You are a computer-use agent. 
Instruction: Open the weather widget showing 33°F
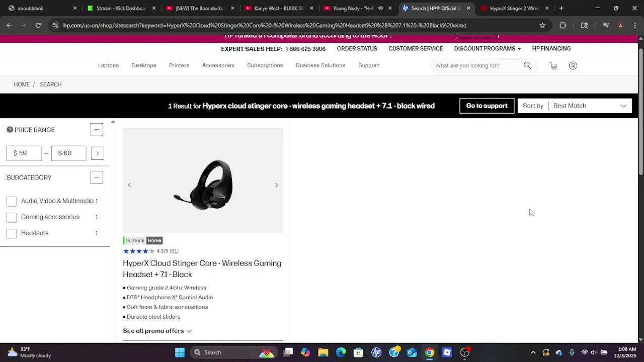29,352
